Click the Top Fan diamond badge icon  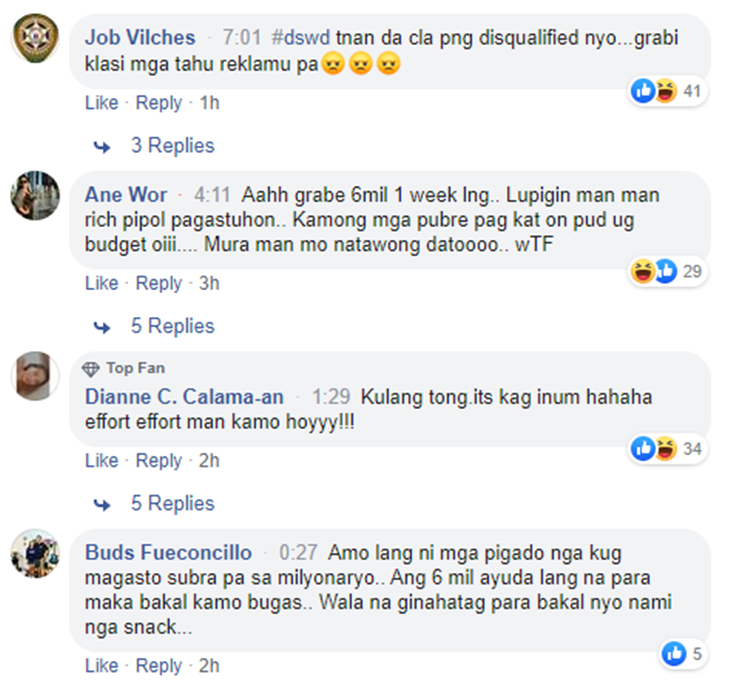click(x=90, y=369)
